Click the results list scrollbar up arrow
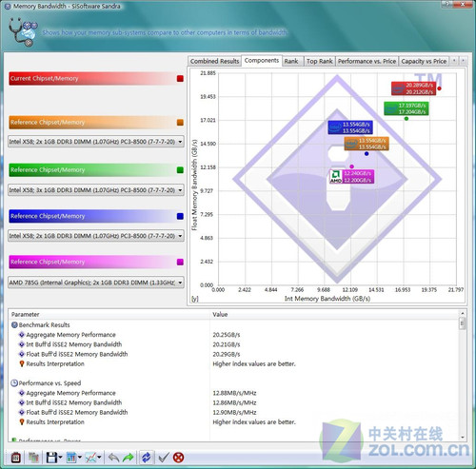Viewport: 476px width, 469px height. [463, 313]
